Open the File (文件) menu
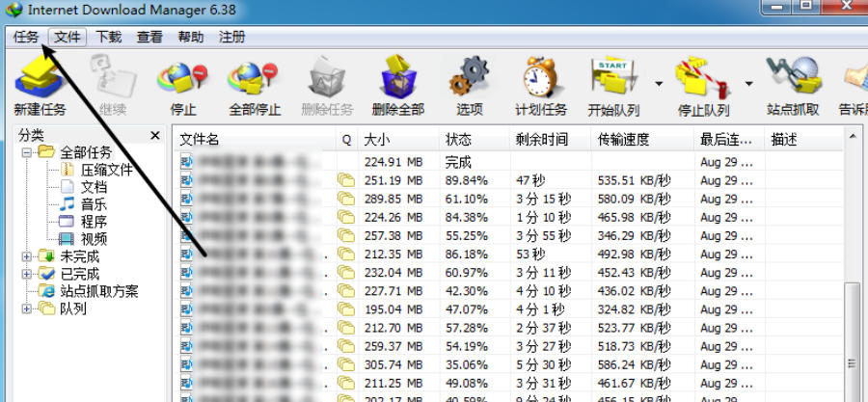Viewport: 868px width, 402px height. pos(68,38)
